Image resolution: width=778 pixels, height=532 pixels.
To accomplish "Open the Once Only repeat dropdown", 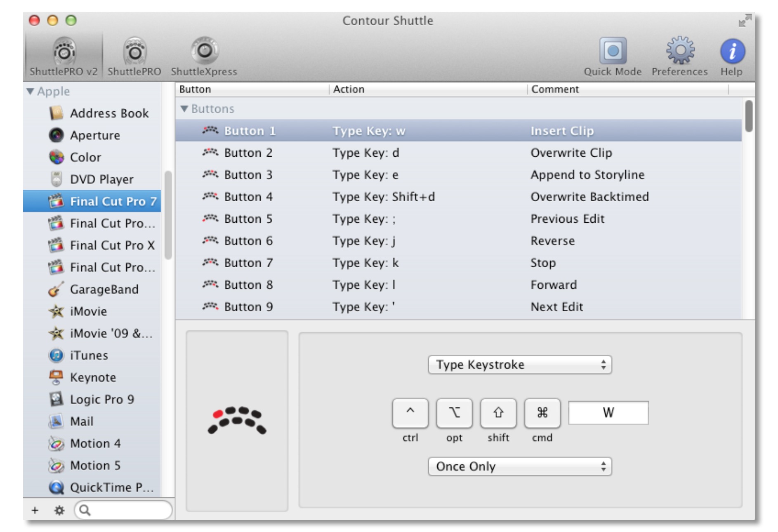I will [520, 467].
